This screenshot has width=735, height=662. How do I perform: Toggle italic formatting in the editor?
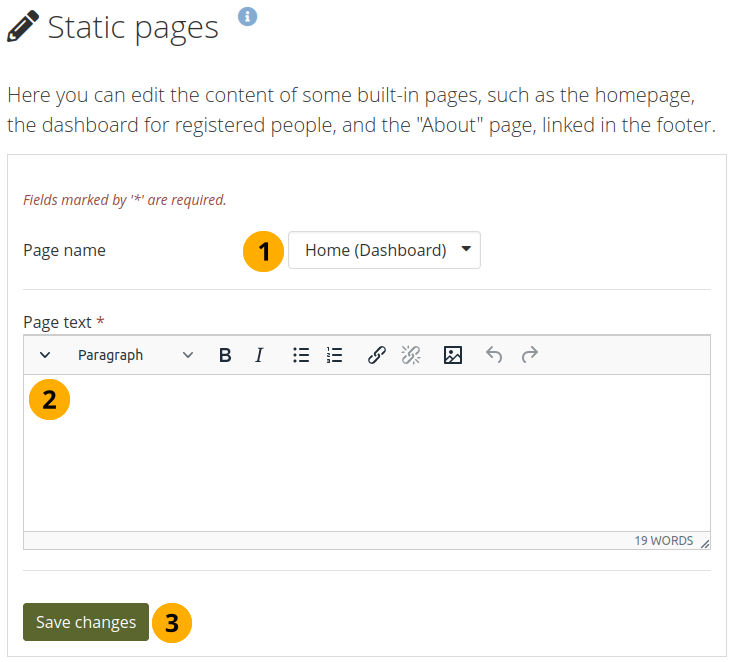(x=259, y=355)
